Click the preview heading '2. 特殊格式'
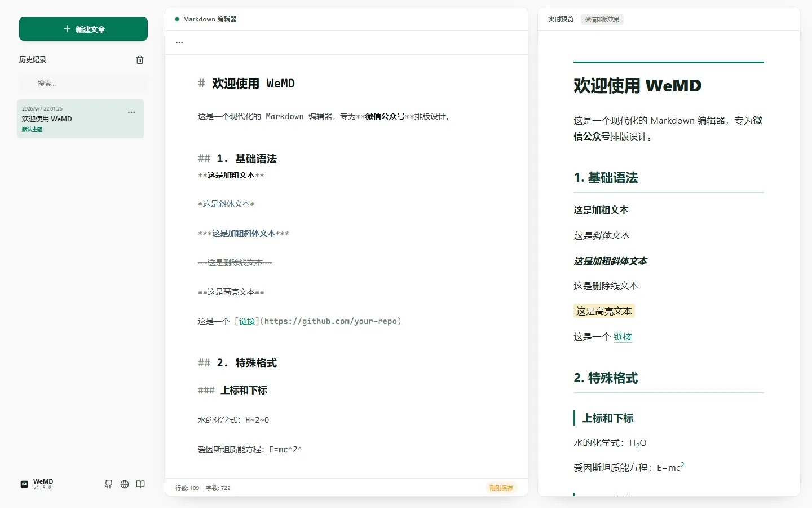 click(606, 378)
